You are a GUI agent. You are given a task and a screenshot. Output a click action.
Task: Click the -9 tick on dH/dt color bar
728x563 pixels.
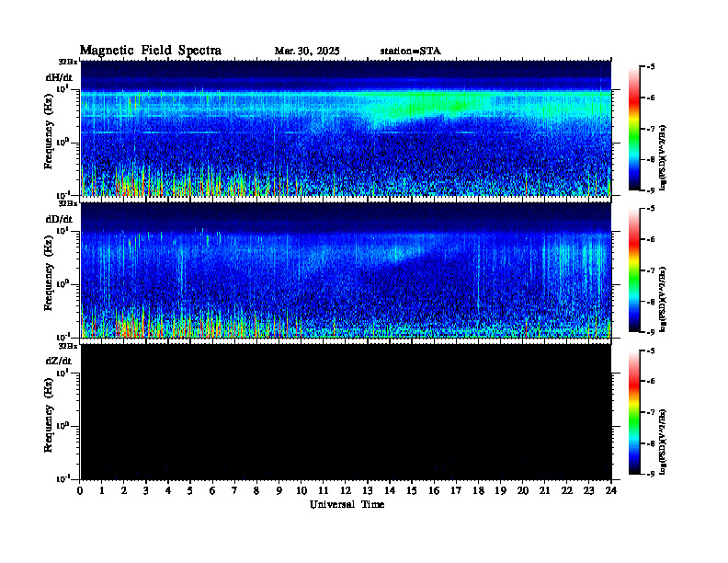[x=651, y=190]
